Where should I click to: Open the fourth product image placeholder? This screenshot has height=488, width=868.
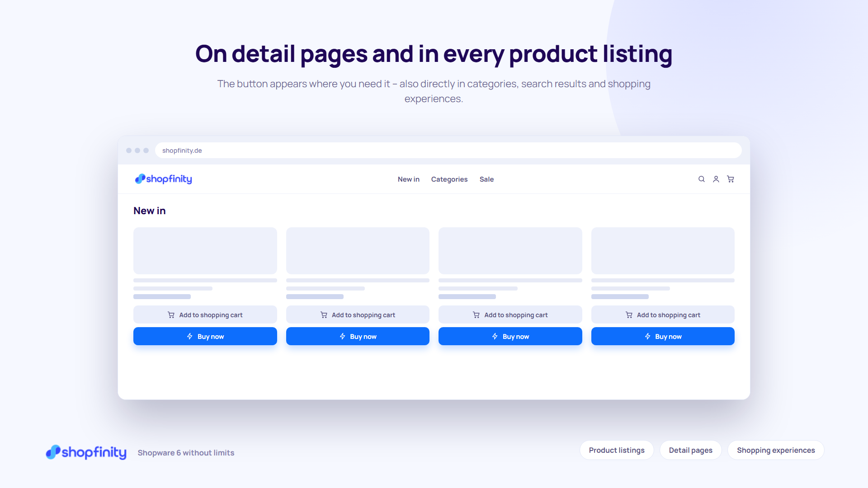click(x=663, y=251)
